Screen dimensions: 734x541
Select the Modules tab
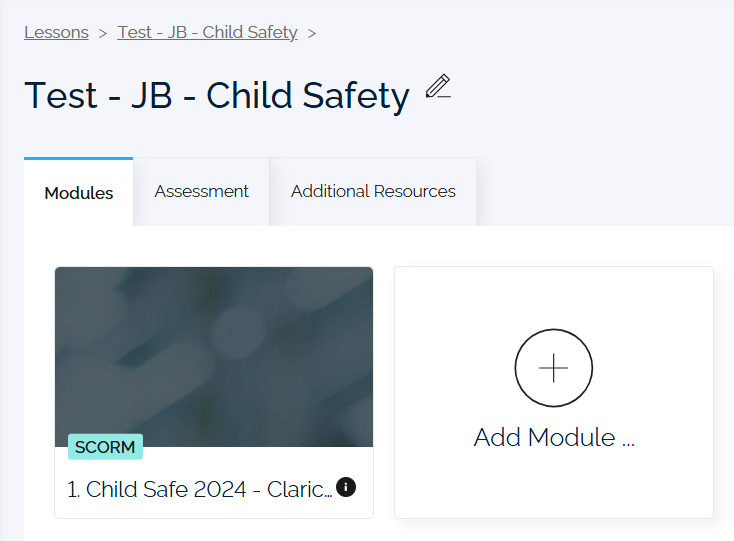tap(79, 193)
